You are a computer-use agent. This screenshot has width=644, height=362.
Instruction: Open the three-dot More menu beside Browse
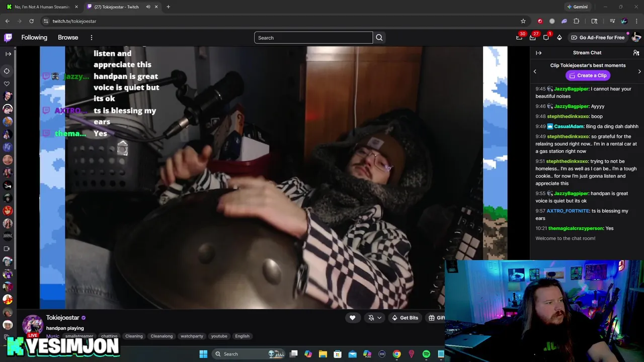coord(91,38)
